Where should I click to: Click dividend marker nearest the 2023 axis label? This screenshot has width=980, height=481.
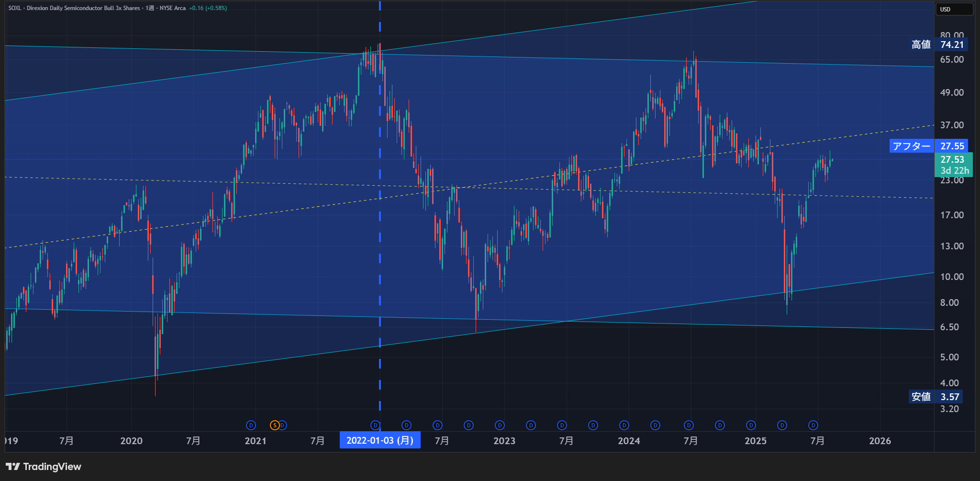point(500,425)
